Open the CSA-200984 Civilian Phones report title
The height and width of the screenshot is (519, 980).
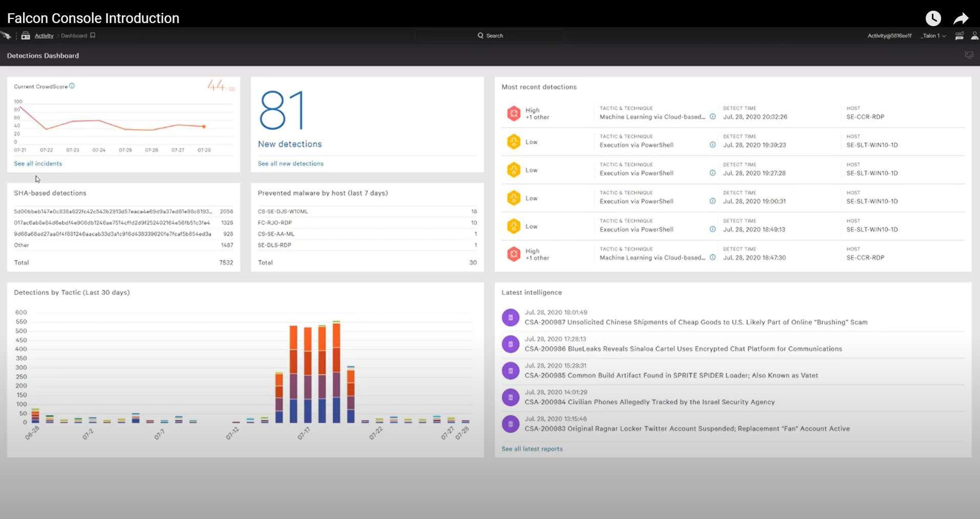point(649,402)
